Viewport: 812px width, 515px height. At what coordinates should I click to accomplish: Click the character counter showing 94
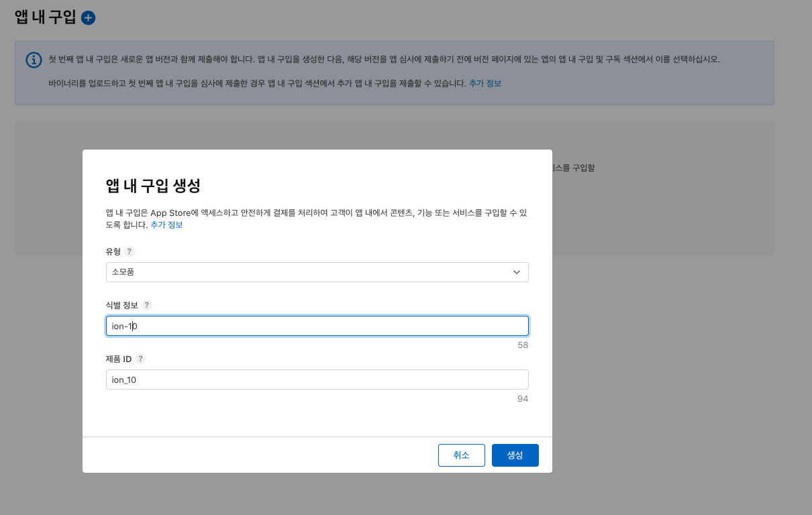pos(523,399)
